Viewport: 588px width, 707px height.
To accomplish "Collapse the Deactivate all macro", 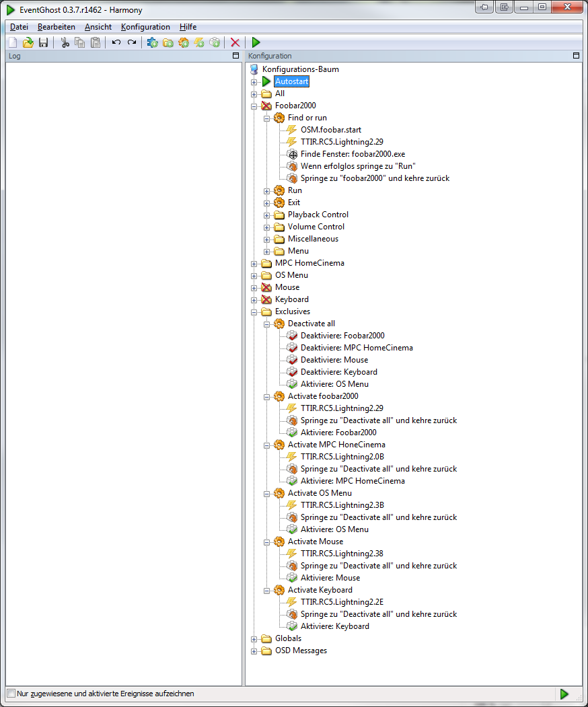I will pos(267,325).
